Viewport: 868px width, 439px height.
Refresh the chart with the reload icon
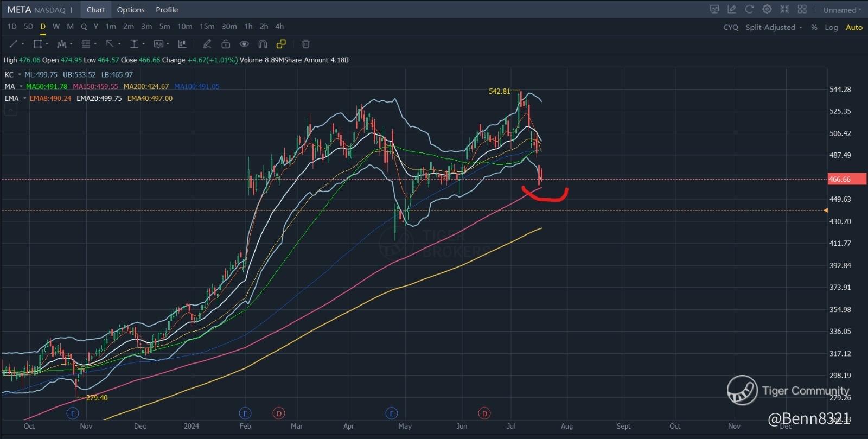point(749,9)
